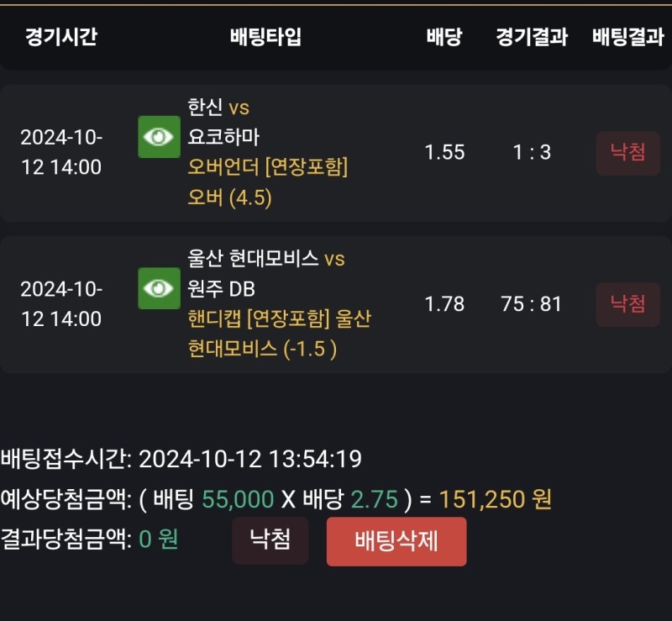Viewport: 672px width, 621px height.
Task: Click the 핸디캡 울산 현대모비스 (-1.5) selection
Action: 279,334
